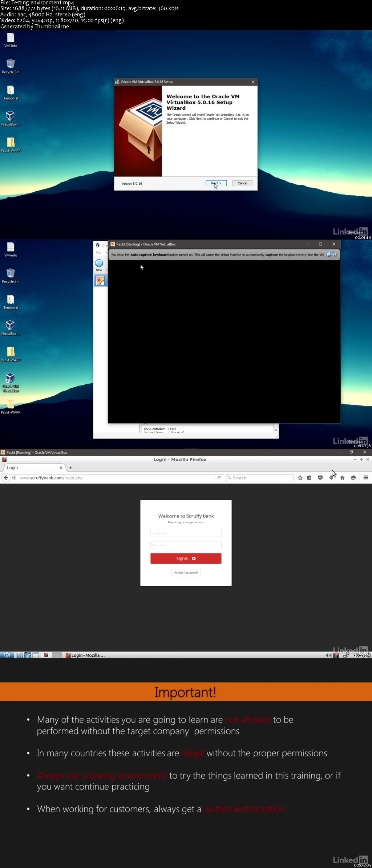Screen dimensions: 372x868
Task: Click the Pocket icon in Firefox toolbar
Action: click(x=320, y=477)
